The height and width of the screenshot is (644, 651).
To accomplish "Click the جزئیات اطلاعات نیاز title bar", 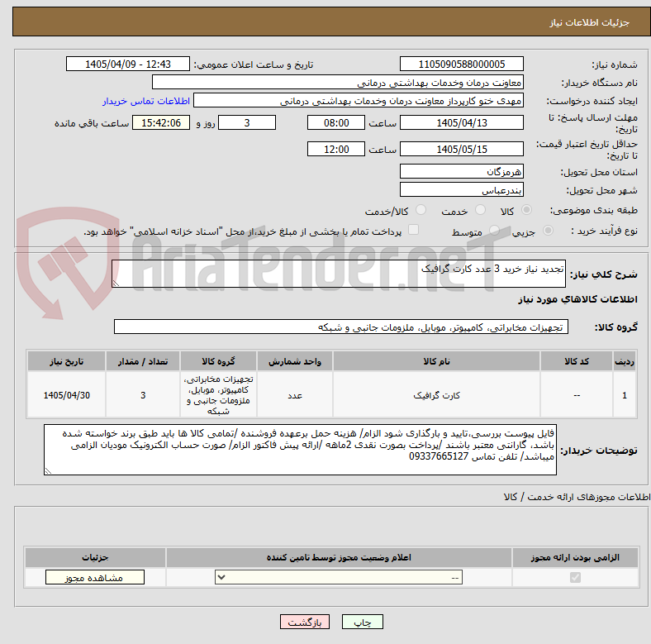I will point(331,21).
